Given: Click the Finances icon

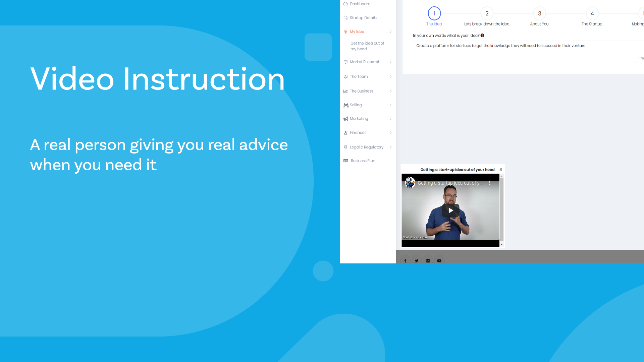Looking at the screenshot, I should coord(345,133).
